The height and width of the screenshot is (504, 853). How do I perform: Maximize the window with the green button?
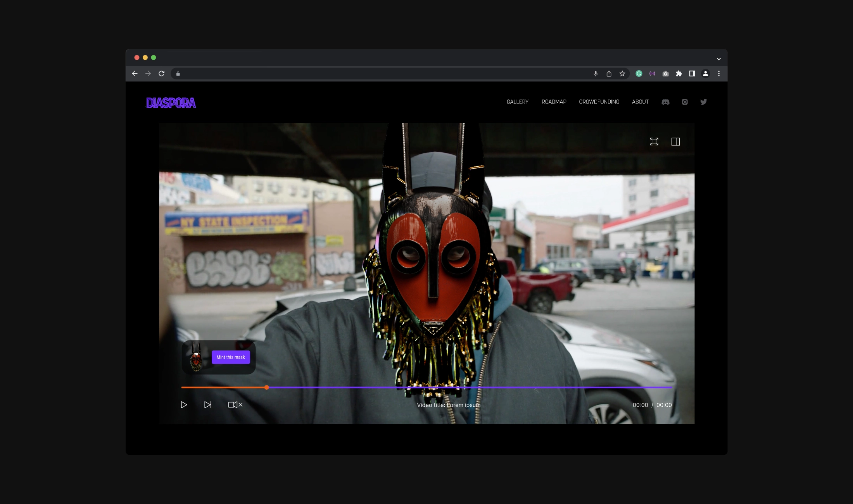(154, 57)
